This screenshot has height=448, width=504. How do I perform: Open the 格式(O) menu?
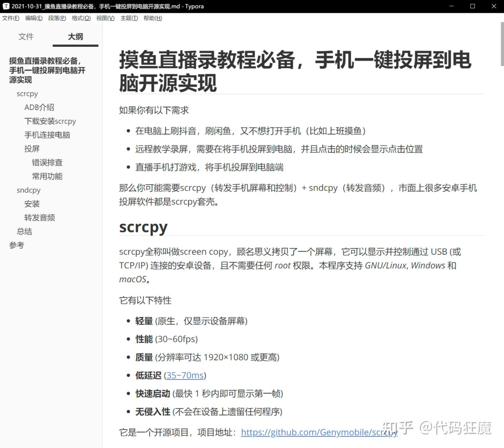click(81, 18)
